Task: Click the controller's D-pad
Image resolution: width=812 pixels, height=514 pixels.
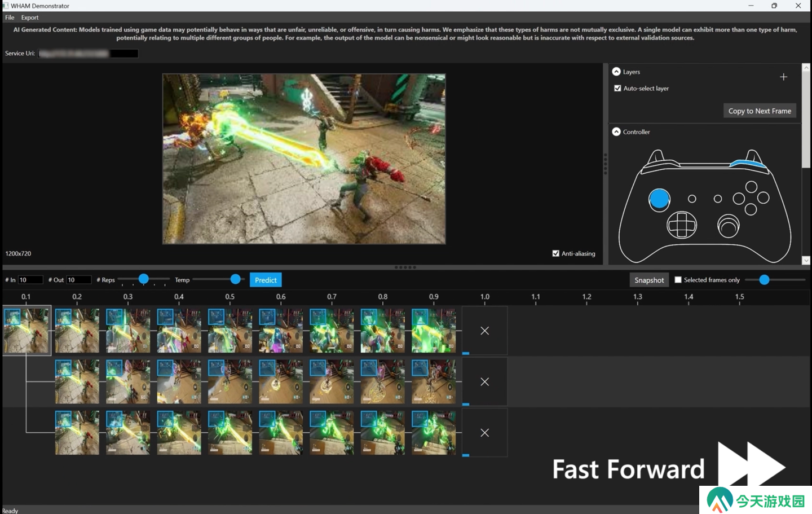Action: point(682,225)
